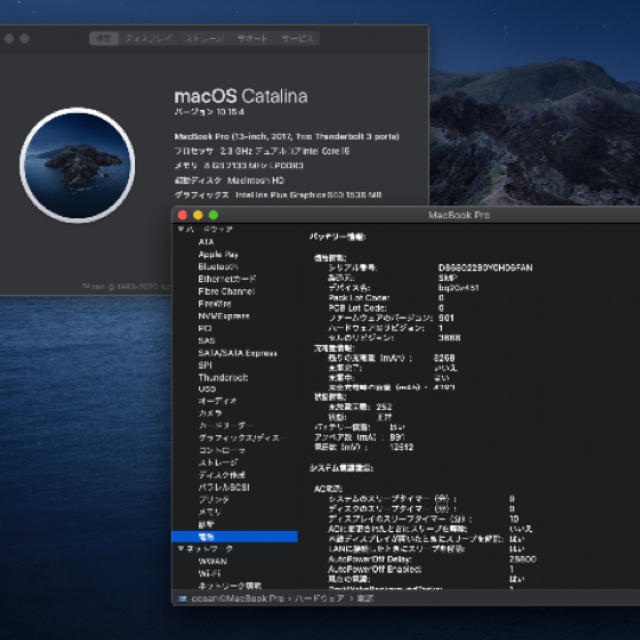Select ストレージ in the System Information sidebar
The width and height of the screenshot is (640, 640).
tap(218, 462)
